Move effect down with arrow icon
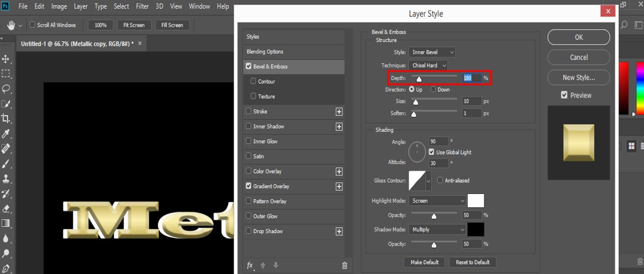This screenshot has width=644, height=274. [275, 265]
